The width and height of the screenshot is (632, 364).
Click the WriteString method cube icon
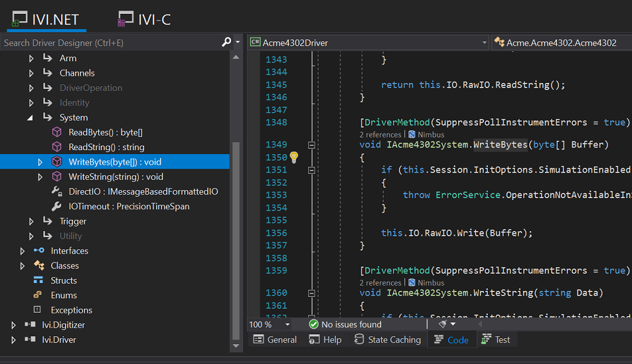57,176
